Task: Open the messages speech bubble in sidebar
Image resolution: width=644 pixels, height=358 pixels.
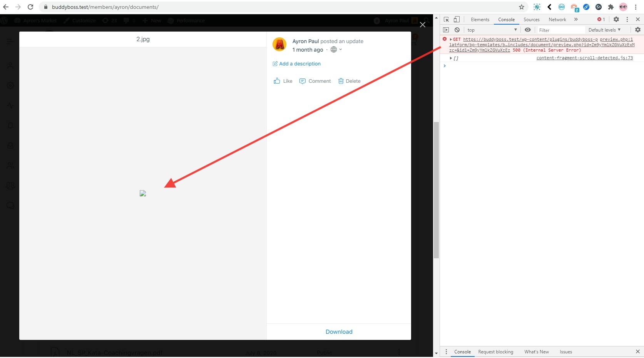Action: pyautogui.click(x=10, y=205)
